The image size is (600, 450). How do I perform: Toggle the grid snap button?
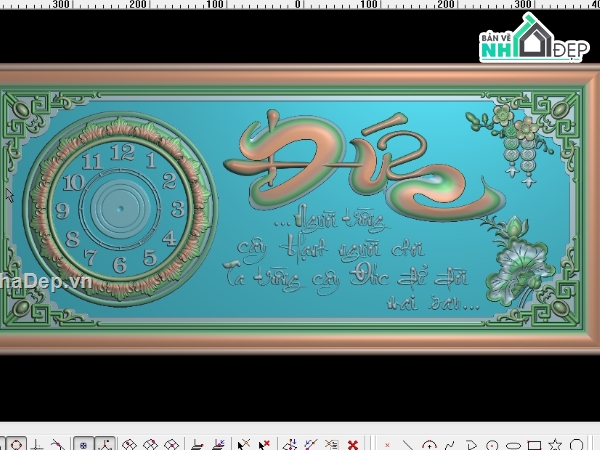coord(83,445)
